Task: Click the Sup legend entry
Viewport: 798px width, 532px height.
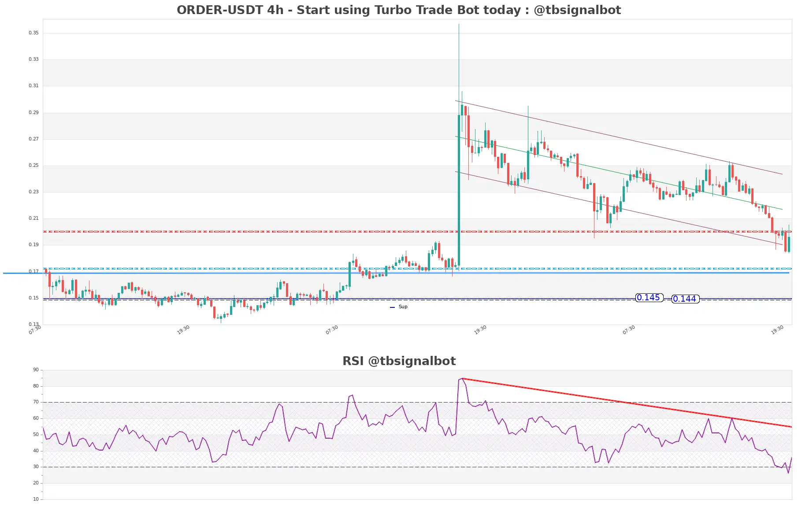Action: pos(399,307)
